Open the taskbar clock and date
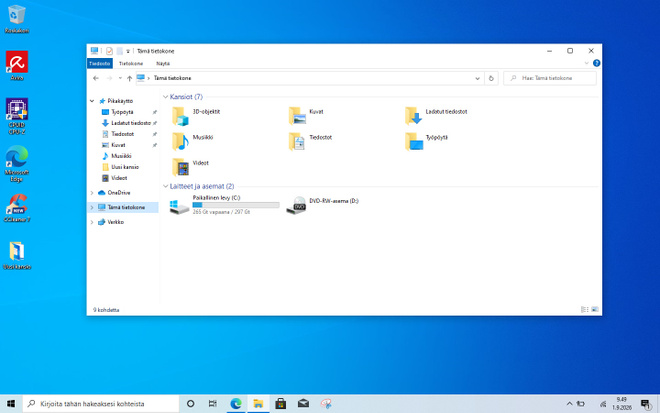This screenshot has width=660, height=413. (x=622, y=404)
